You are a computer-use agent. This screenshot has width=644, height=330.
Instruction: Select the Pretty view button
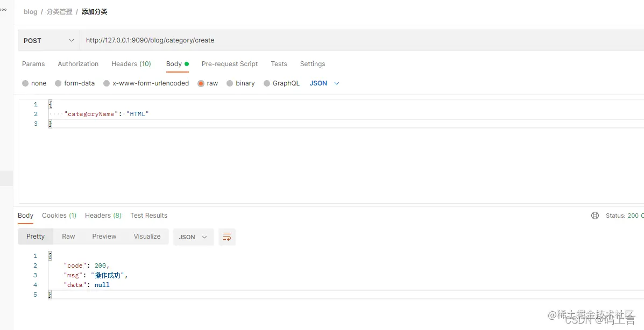tap(36, 236)
